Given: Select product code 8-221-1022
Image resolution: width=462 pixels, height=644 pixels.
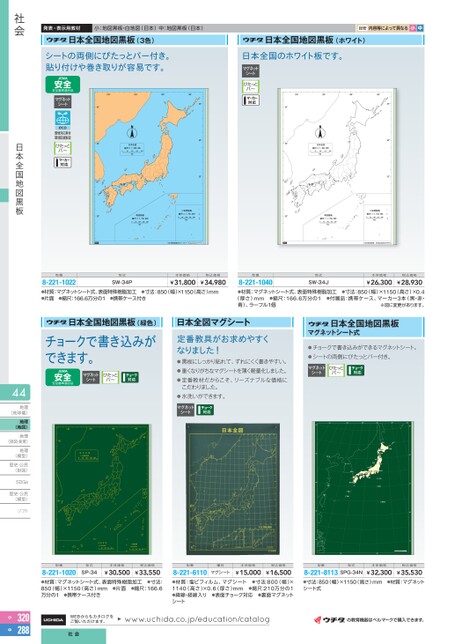Looking at the screenshot, I should [x=59, y=283].
